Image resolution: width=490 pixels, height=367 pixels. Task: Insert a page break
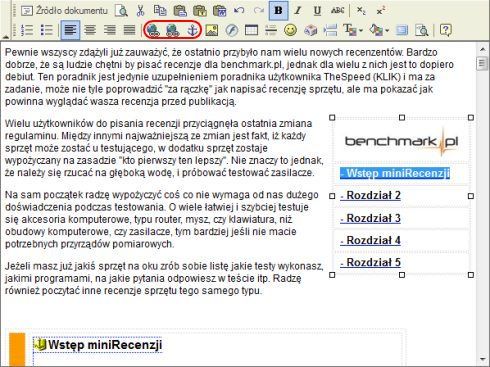click(330, 30)
